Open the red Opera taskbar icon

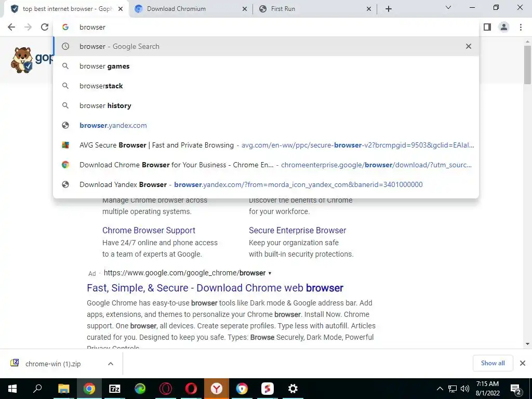click(x=191, y=389)
